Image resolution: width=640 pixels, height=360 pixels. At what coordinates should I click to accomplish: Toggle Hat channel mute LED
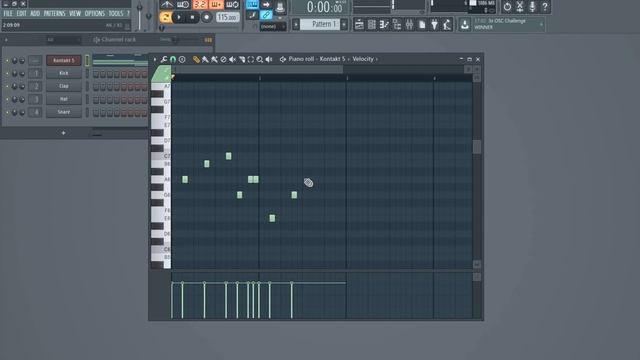(7, 99)
